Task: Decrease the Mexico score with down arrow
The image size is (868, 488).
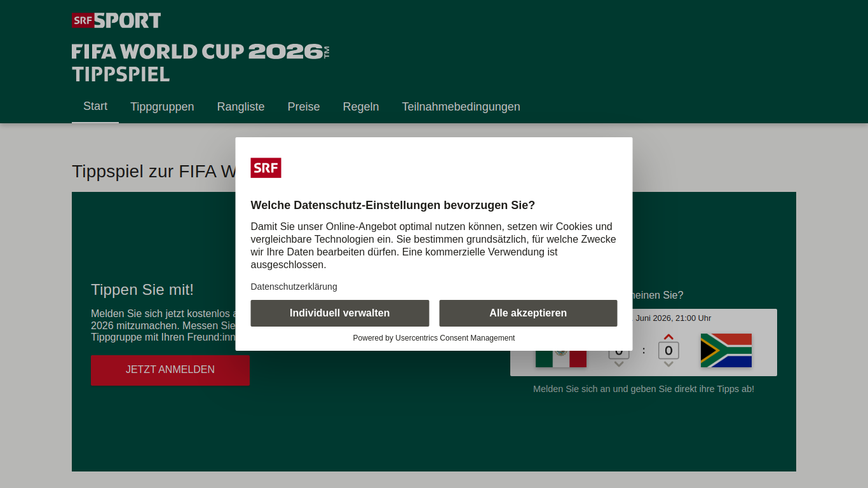Action: coord(619,364)
